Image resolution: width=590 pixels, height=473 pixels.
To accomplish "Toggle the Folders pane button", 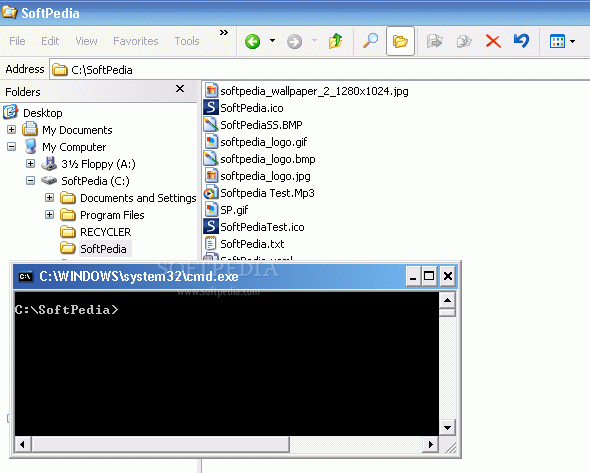I will pyautogui.click(x=400, y=41).
